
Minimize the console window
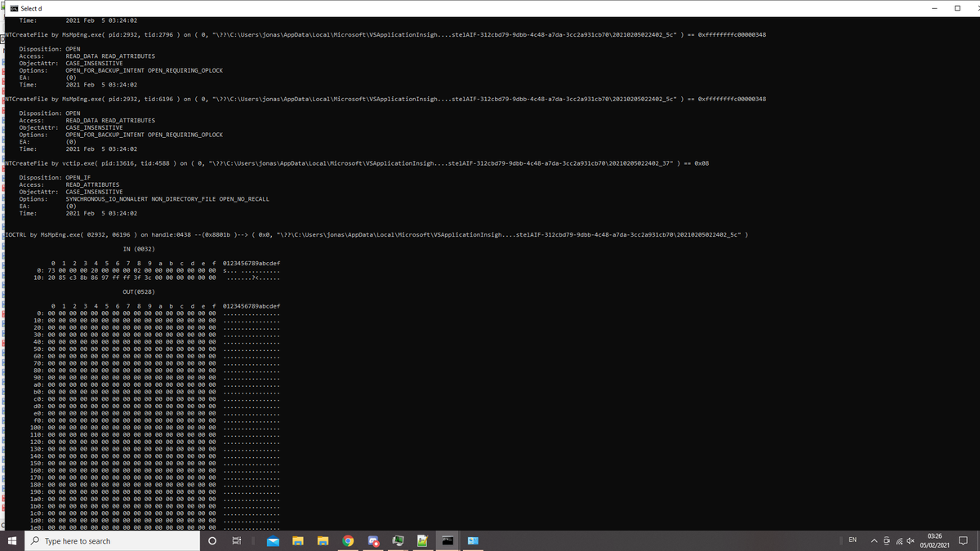pos(935,8)
